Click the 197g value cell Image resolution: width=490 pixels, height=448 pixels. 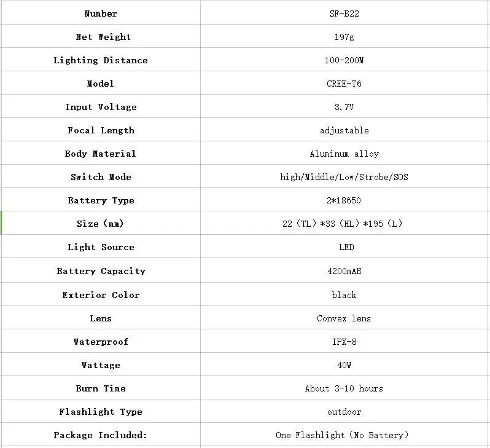tap(344, 36)
